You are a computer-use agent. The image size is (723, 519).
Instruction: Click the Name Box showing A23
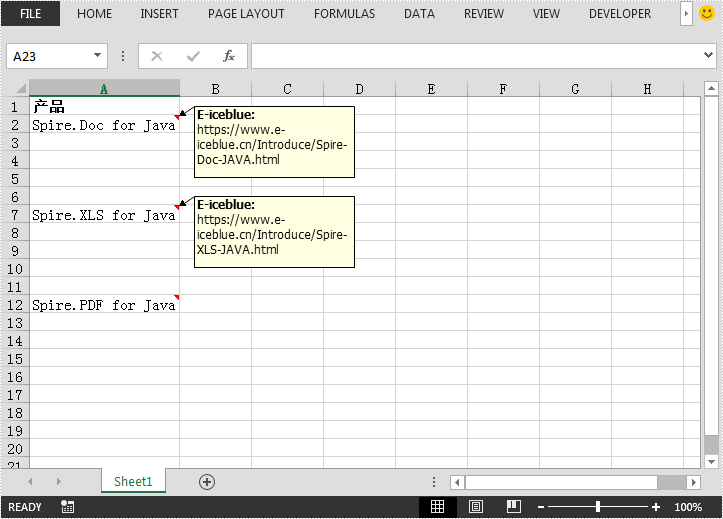pyautogui.click(x=49, y=56)
